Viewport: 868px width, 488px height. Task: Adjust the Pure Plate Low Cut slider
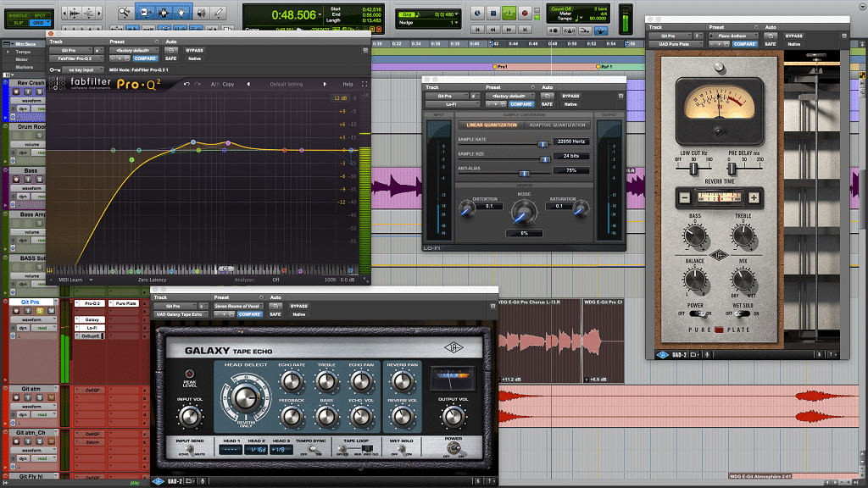point(693,169)
